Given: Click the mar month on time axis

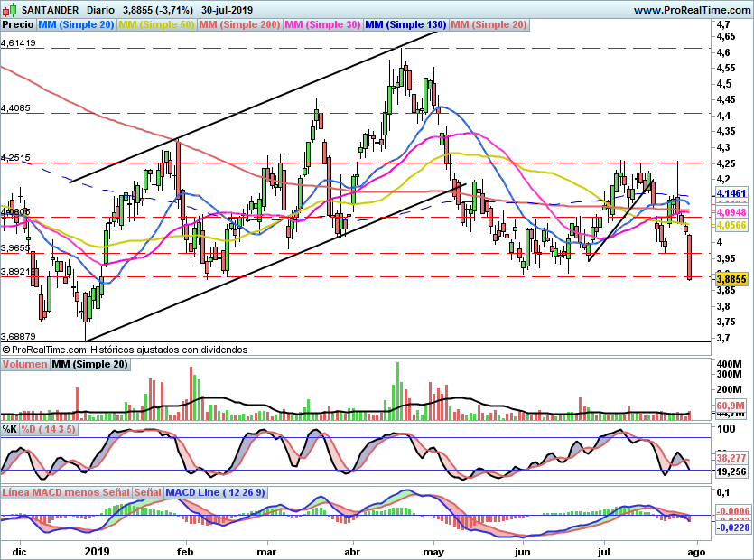Looking at the screenshot, I should pos(266,552).
